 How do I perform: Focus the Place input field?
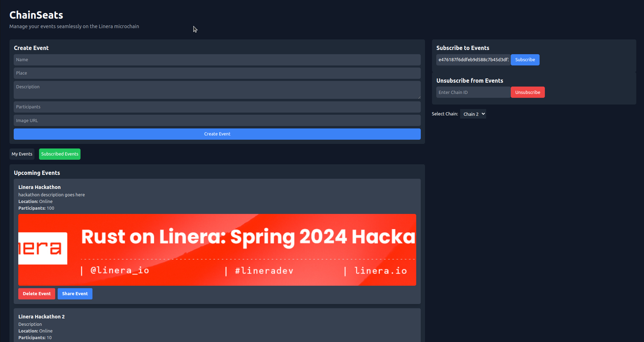pos(217,73)
